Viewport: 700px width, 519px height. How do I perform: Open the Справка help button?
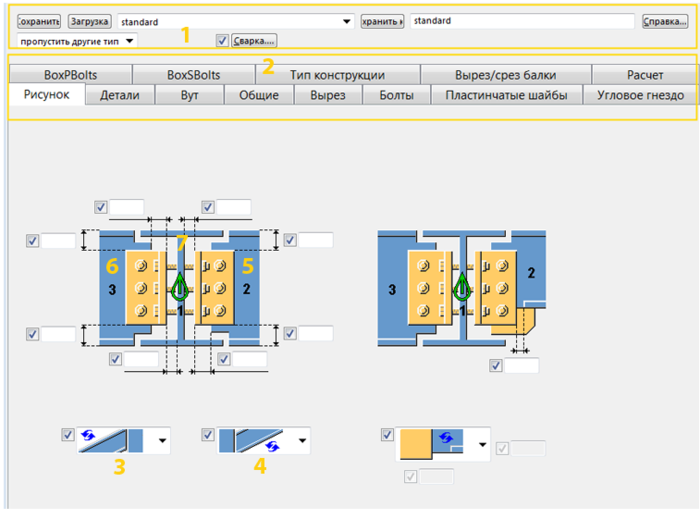665,21
